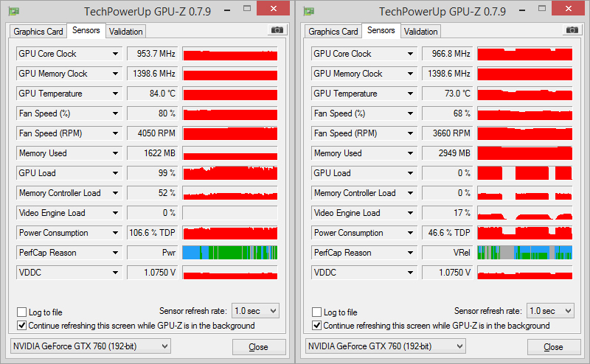Click the screenshot camera icon in right window
The width and height of the screenshot is (590, 364).
point(572,30)
